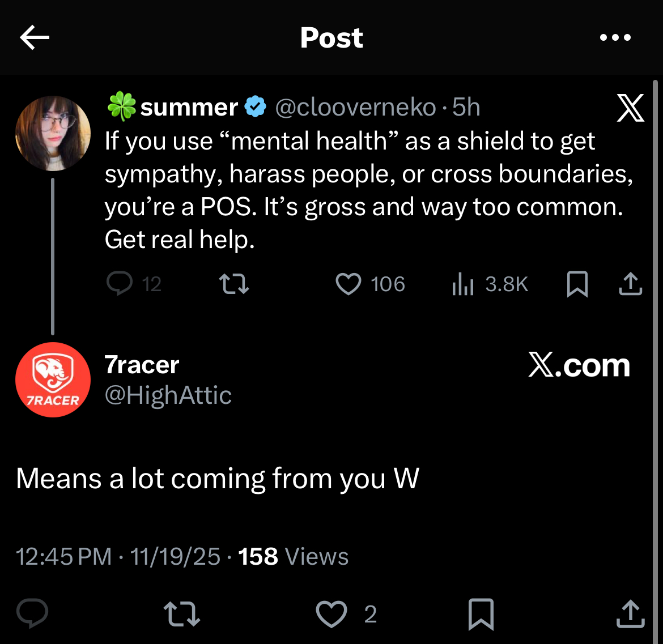Click the blue verified badge next to summer
This screenshot has width=663, height=644.
pyautogui.click(x=256, y=106)
